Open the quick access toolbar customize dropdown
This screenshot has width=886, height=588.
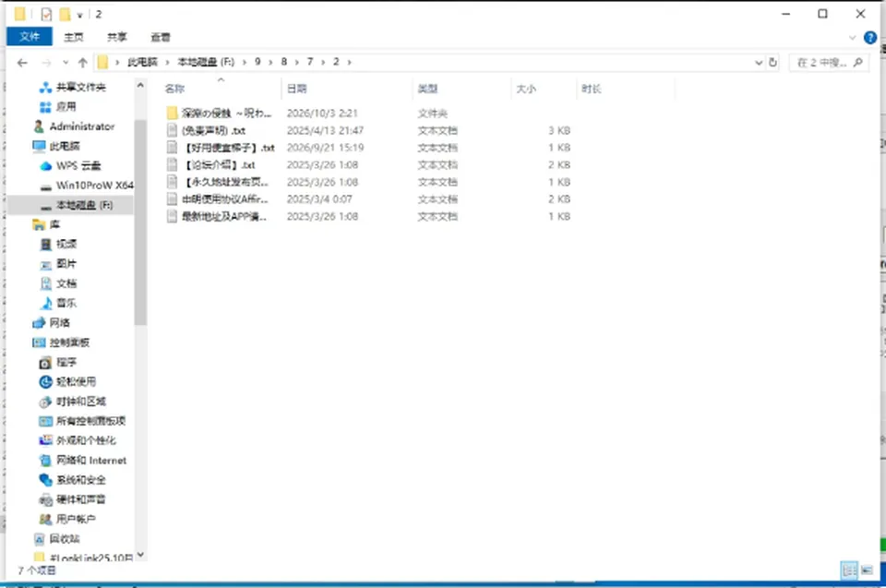[79, 15]
